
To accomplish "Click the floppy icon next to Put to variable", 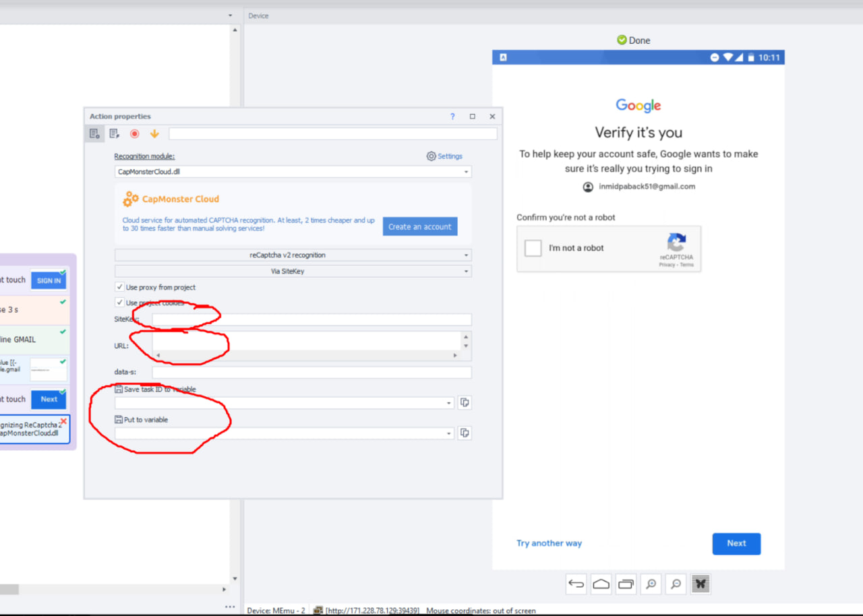I will (x=119, y=419).
